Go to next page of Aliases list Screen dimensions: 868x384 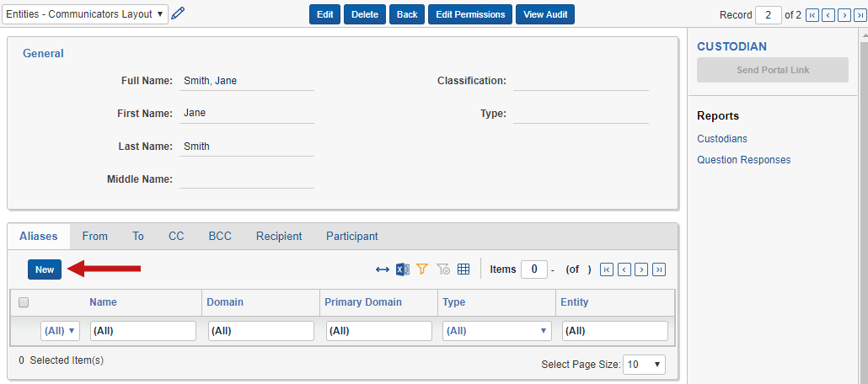pos(641,269)
